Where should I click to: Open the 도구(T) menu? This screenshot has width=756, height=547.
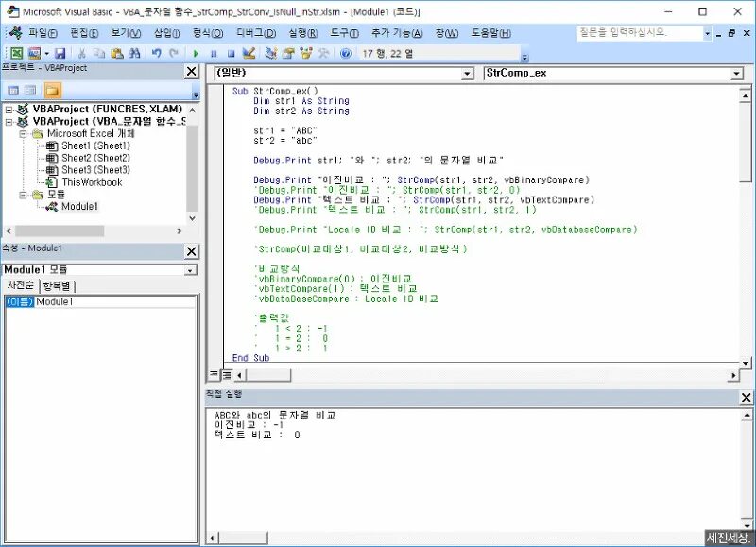(x=344, y=33)
